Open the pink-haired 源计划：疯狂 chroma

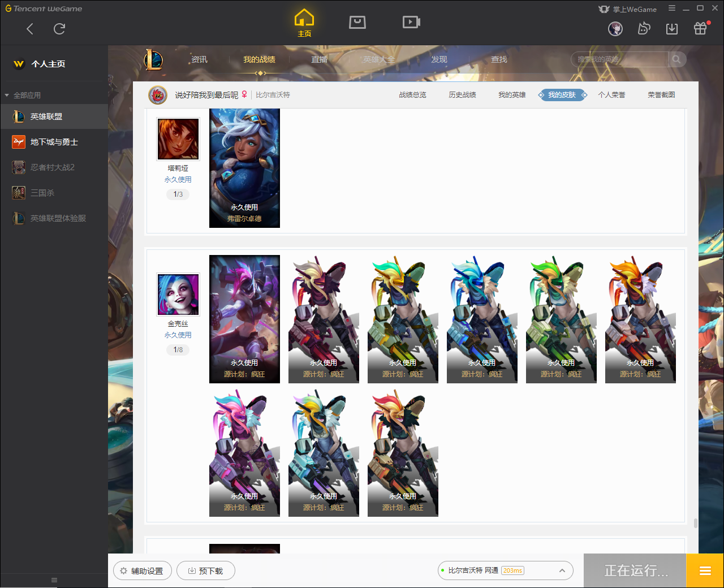pos(244,453)
